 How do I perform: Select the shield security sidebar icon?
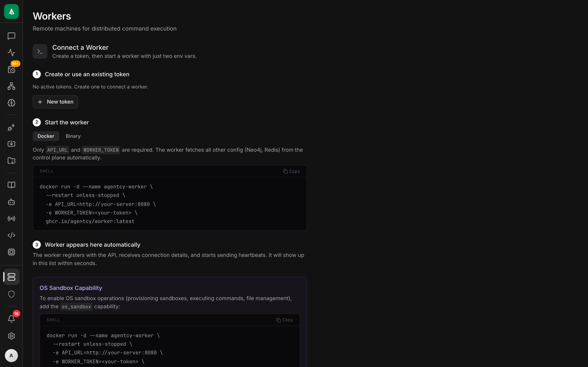pyautogui.click(x=11, y=294)
